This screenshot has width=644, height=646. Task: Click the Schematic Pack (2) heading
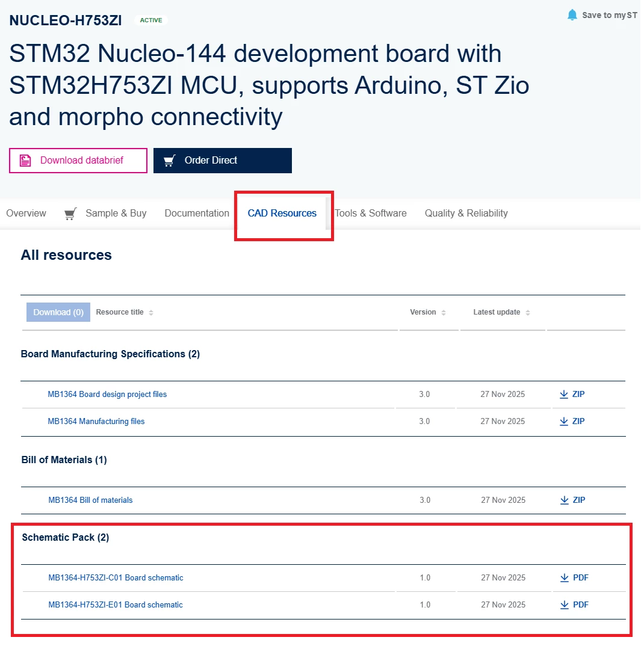click(65, 537)
